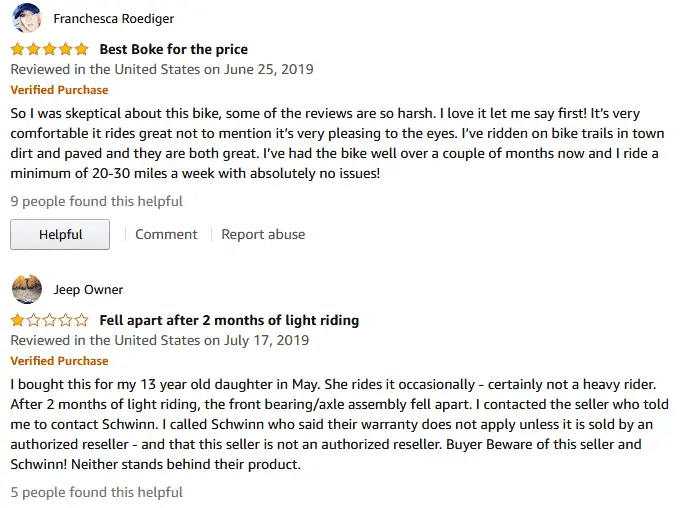Click the body text of Jeep Owner's review
Viewport: 688px width, 508px height.
pyautogui.click(x=340, y=424)
